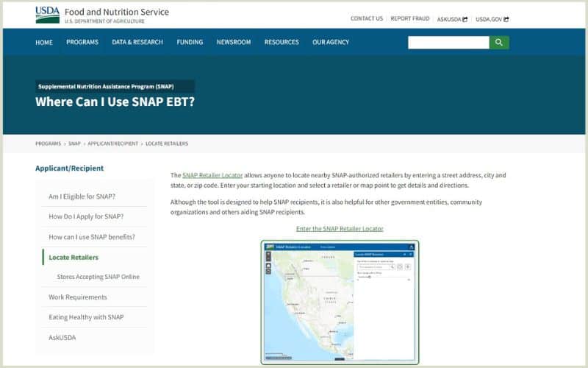
Task: Open How can I use SNAP benefits?
Action: click(92, 237)
